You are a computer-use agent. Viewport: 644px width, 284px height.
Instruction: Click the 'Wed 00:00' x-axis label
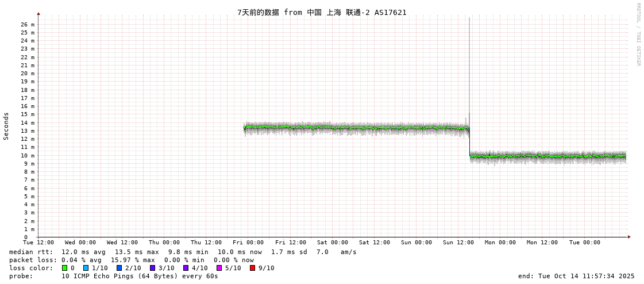pos(80,243)
